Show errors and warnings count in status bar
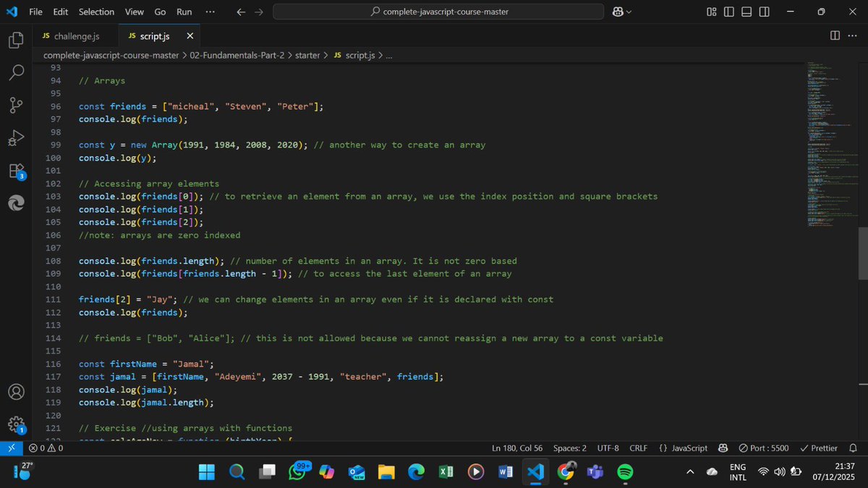Viewport: 868px width, 488px height. coord(46,448)
